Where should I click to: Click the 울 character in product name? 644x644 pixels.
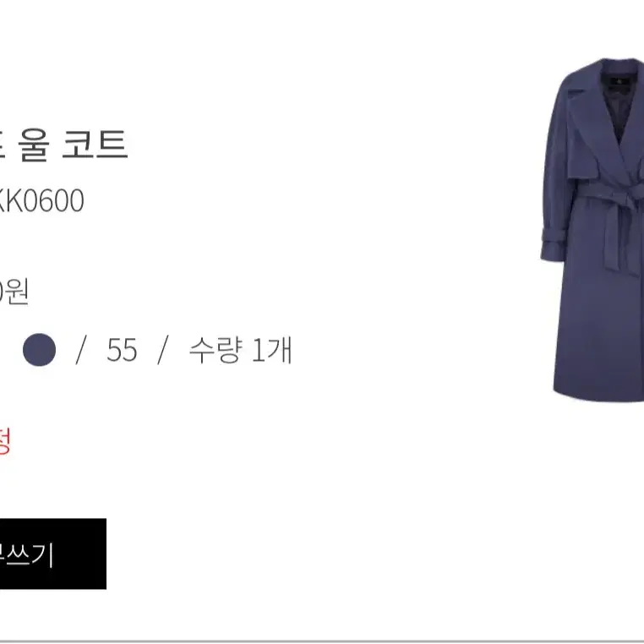pyautogui.click(x=34, y=145)
